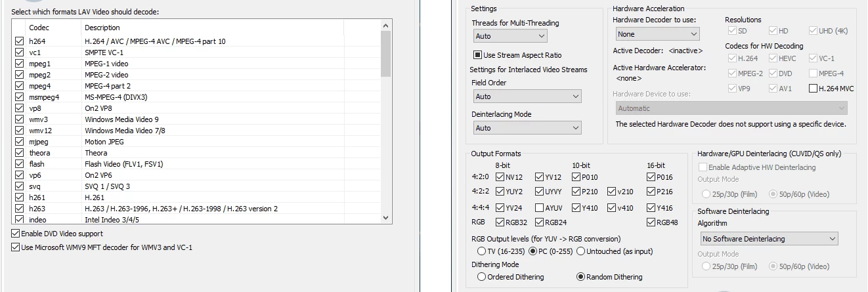Viewport: 868px width, 292px height.
Task: Select the 'SVQ 1 / SVQ 3' description
Action: pyautogui.click(x=107, y=186)
